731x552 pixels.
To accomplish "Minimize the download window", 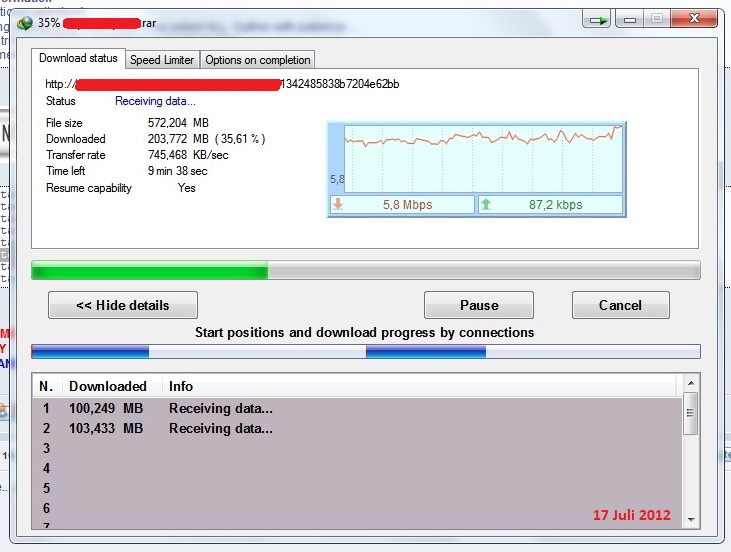I will click(x=630, y=20).
